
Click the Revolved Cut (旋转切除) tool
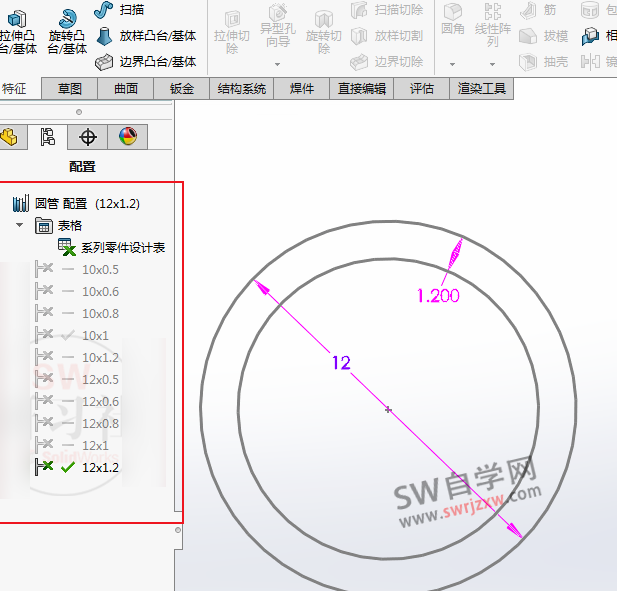tap(323, 33)
